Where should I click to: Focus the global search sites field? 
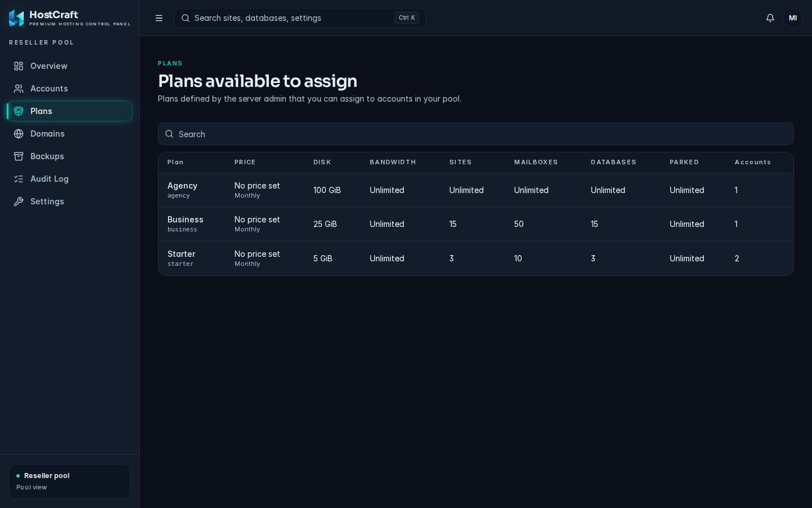point(300,18)
